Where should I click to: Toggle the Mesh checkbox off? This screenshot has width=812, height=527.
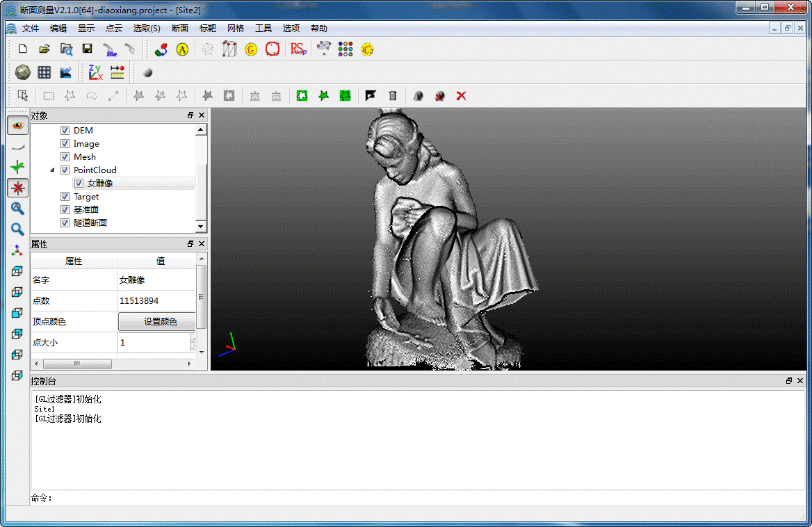(65, 157)
